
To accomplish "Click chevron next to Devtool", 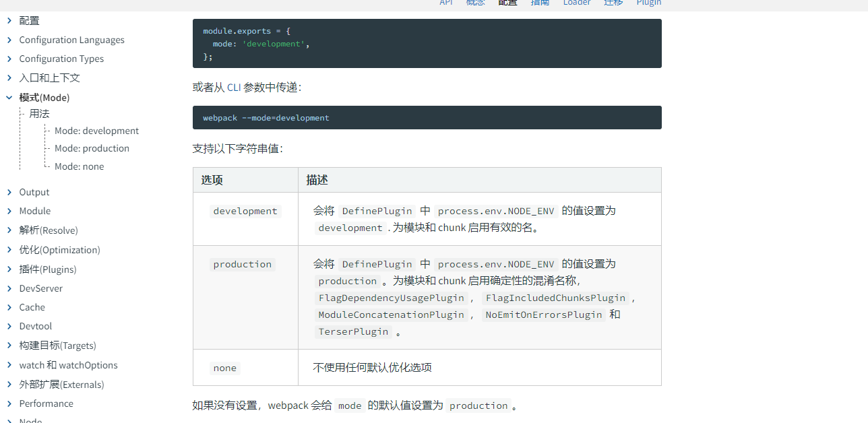I will coord(9,326).
